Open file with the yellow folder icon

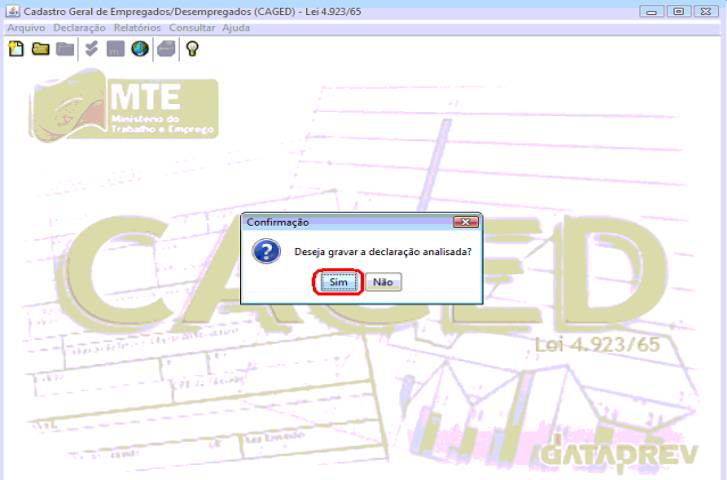click(40, 48)
